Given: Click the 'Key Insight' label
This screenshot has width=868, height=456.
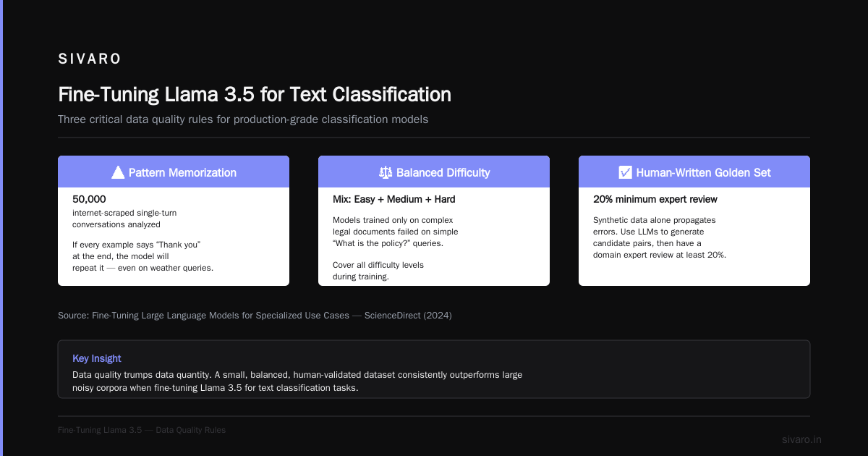Looking at the screenshot, I should click(97, 358).
